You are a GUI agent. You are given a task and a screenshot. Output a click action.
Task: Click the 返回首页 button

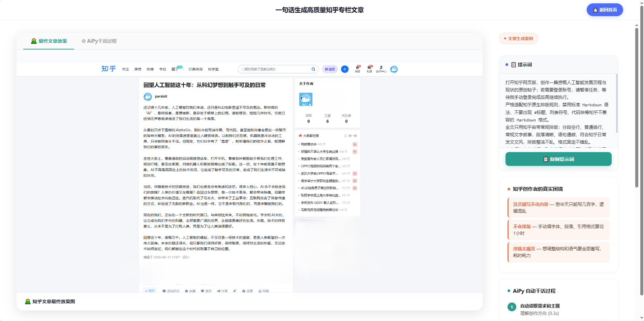point(605,10)
